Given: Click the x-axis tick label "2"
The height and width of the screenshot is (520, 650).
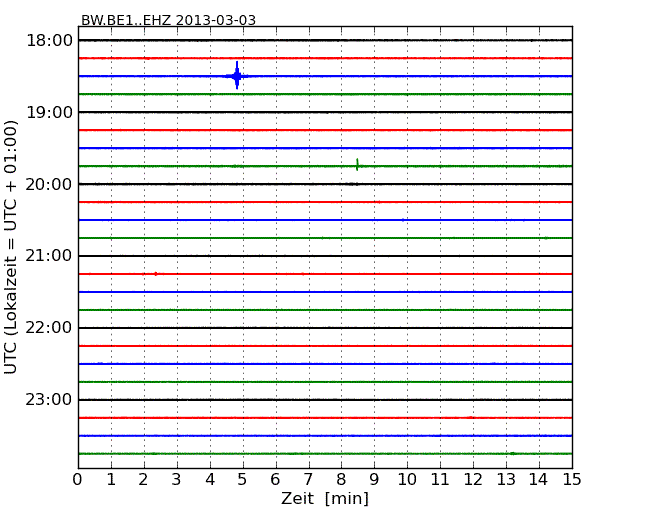Looking at the screenshot, I should (x=143, y=480).
